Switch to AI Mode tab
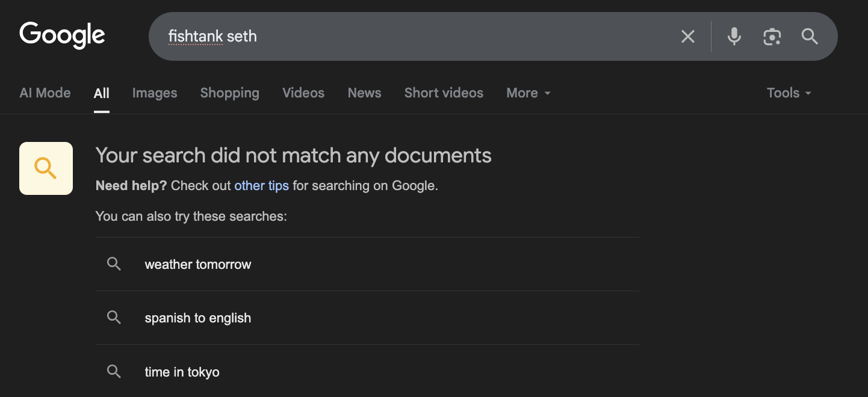The height and width of the screenshot is (397, 868). coord(45,93)
